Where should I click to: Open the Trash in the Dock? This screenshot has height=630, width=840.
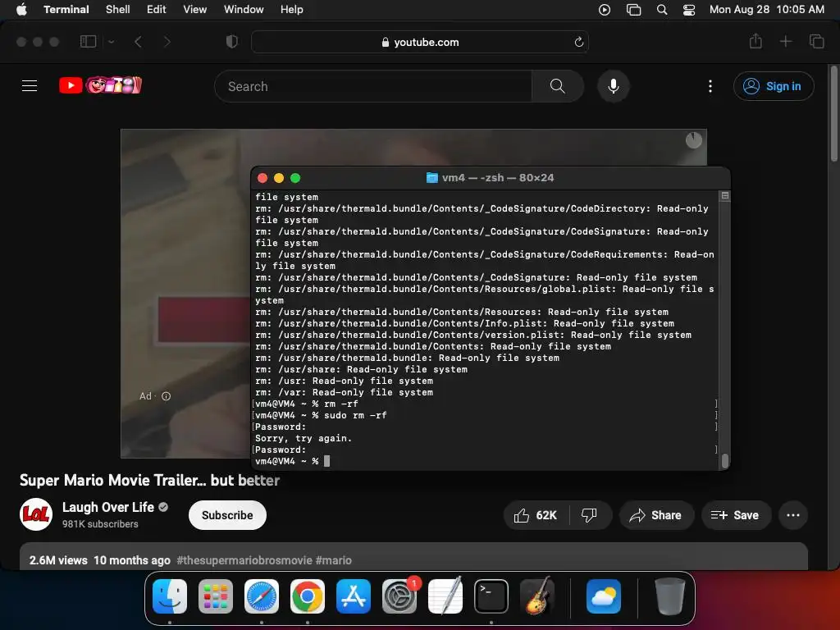pyautogui.click(x=669, y=596)
